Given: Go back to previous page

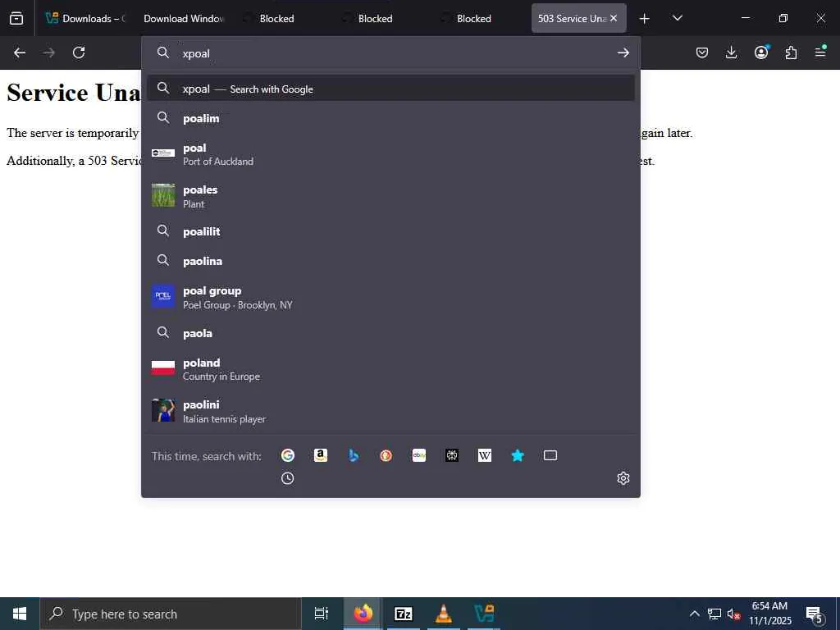Looking at the screenshot, I should 20,52.
